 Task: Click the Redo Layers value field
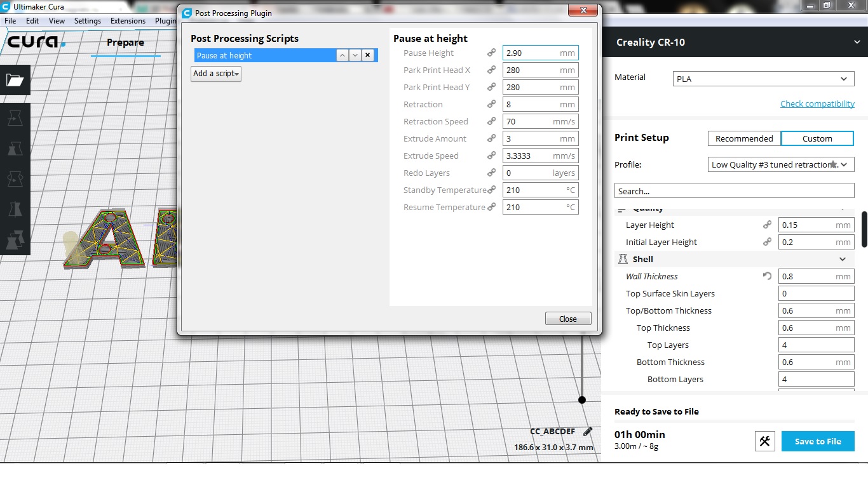[x=541, y=173]
